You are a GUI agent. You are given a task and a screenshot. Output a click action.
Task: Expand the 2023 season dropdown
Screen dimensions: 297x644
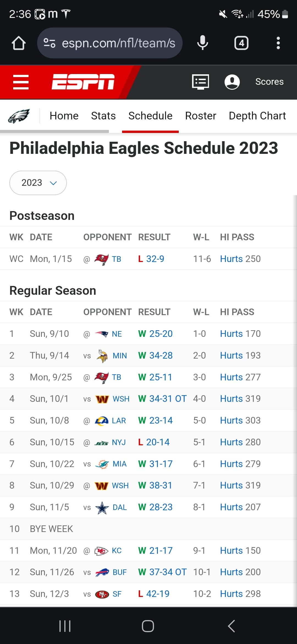[x=38, y=183]
